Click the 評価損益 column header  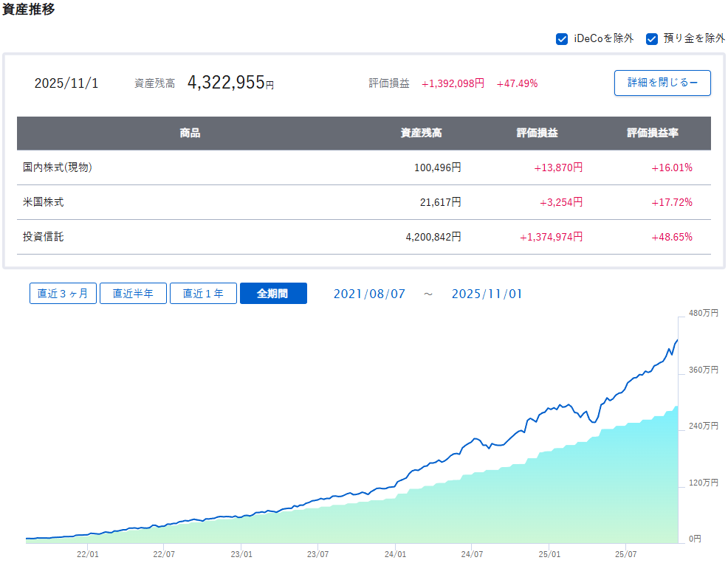[537, 134]
